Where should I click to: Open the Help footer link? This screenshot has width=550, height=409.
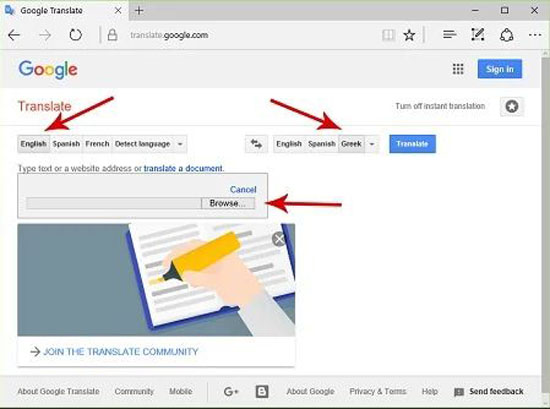(430, 391)
